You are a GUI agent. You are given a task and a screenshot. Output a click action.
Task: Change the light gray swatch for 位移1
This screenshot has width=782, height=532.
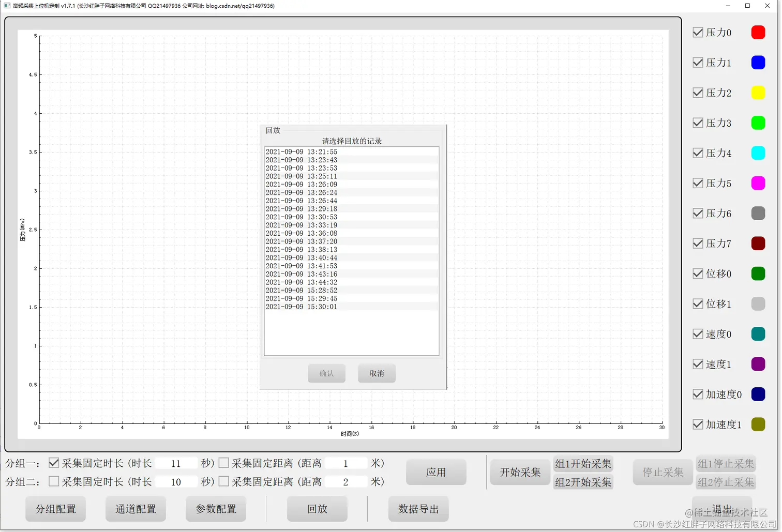[758, 303]
